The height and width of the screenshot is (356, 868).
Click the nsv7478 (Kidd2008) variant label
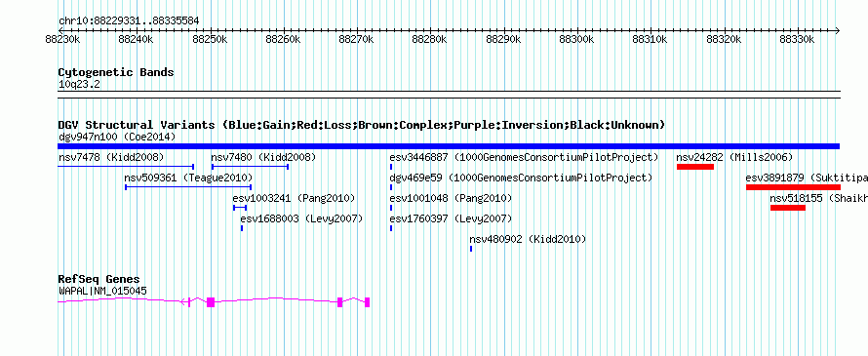click(111, 157)
